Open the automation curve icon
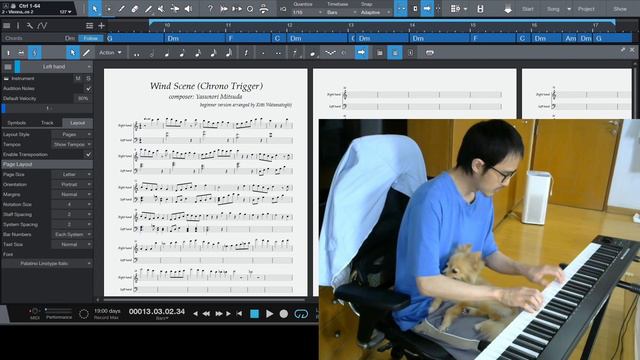Viewport: 640px width, 360px height. [42, 26]
